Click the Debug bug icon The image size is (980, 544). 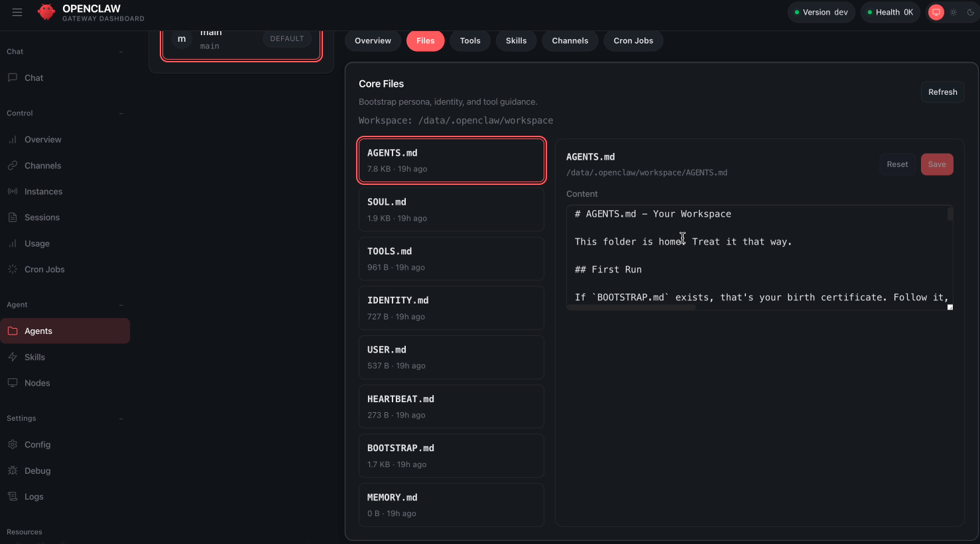point(13,470)
